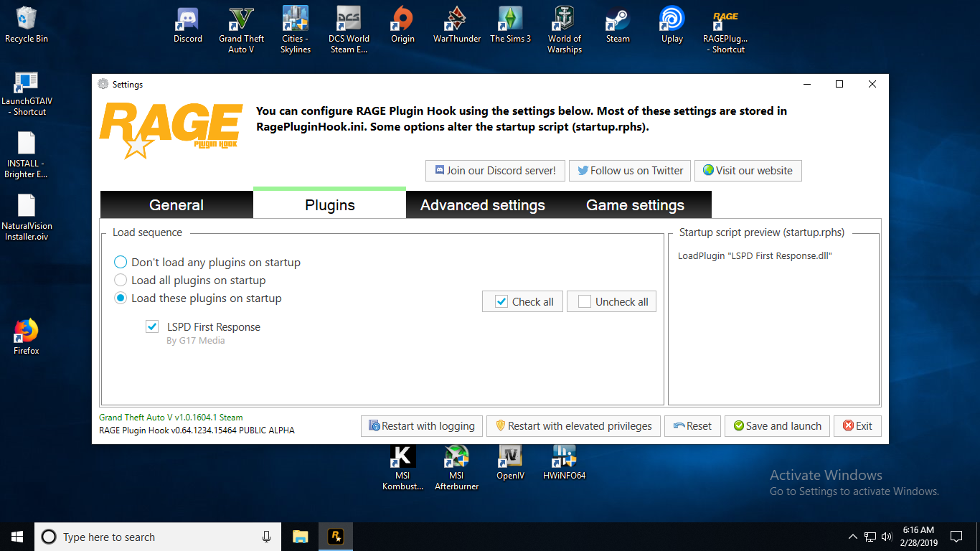Select Load all plugins on startup
This screenshot has height=551, width=980.
click(x=190, y=281)
